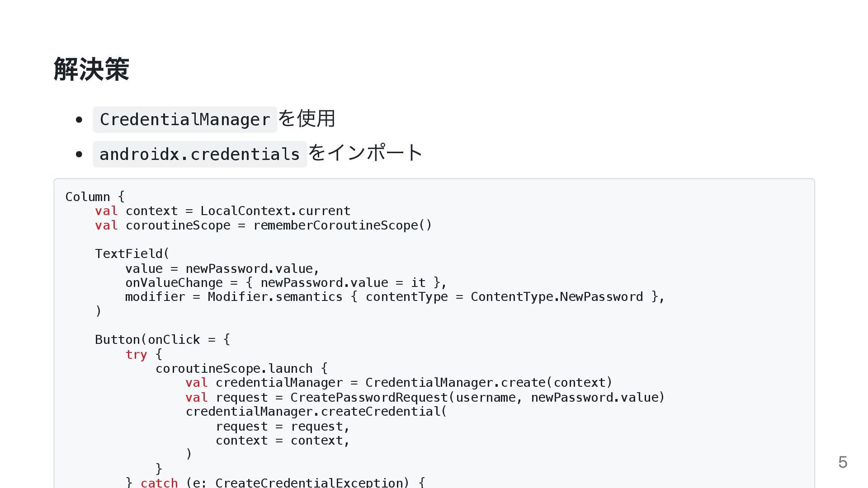Click the 解決策 slide heading
The width and height of the screenshot is (868, 488).
click(91, 69)
